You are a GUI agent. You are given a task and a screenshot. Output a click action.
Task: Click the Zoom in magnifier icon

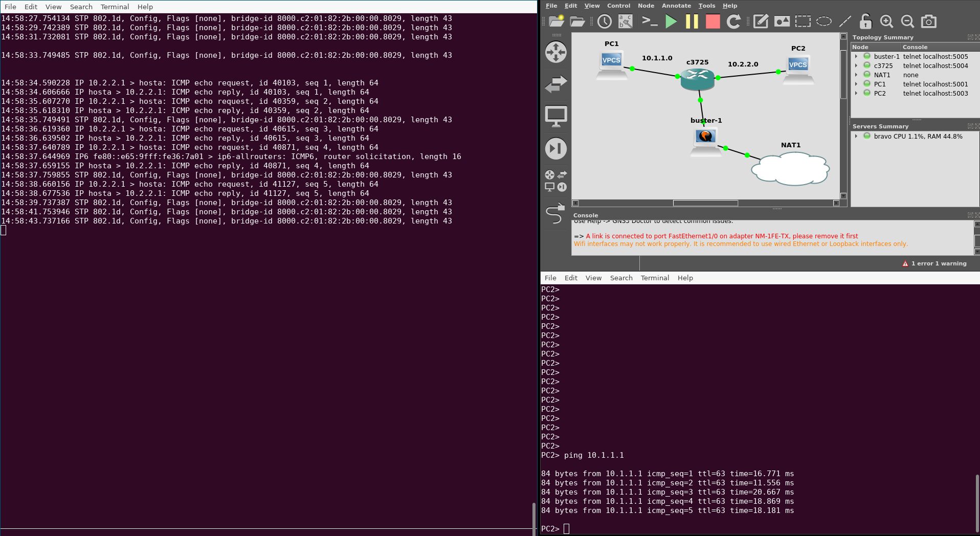click(x=886, y=21)
